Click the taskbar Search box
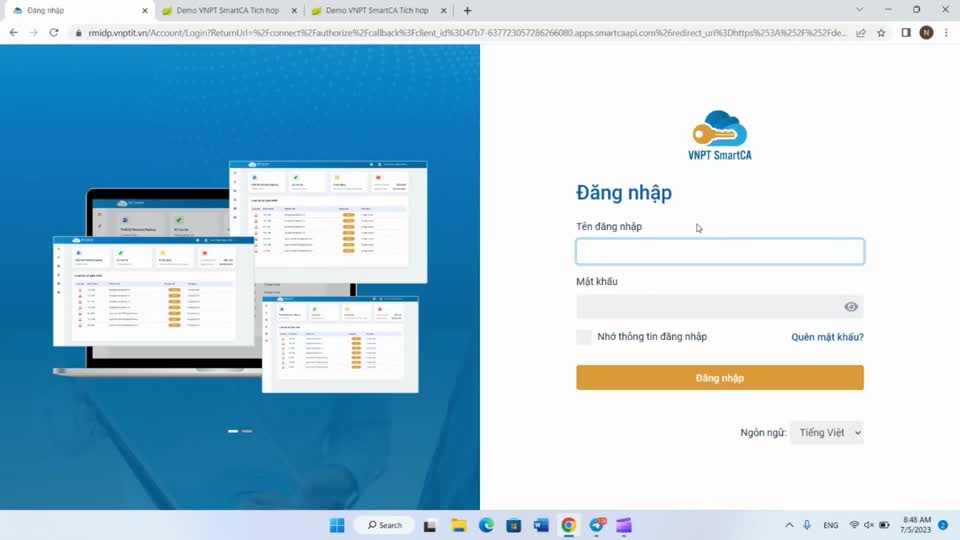This screenshot has height=540, width=960. 384,525
